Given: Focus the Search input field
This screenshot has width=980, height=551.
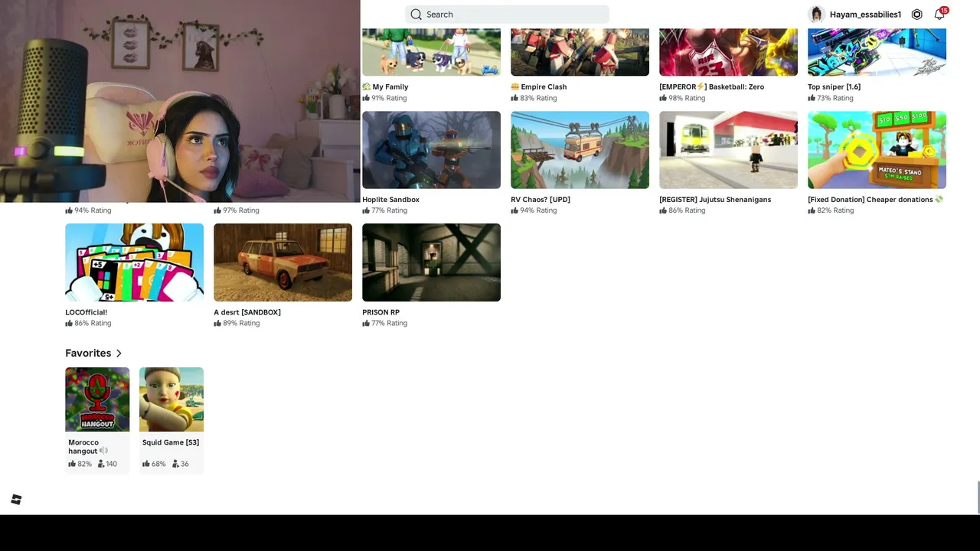Looking at the screenshot, I should coord(507,15).
